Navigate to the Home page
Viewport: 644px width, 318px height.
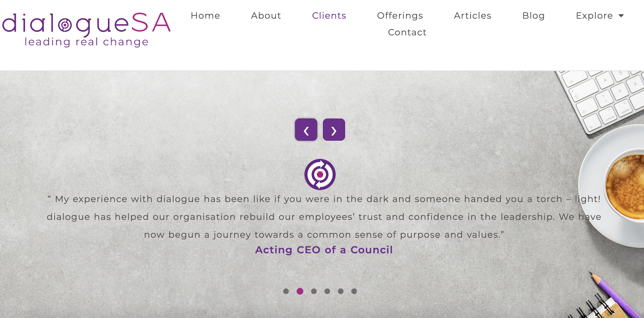tap(206, 16)
